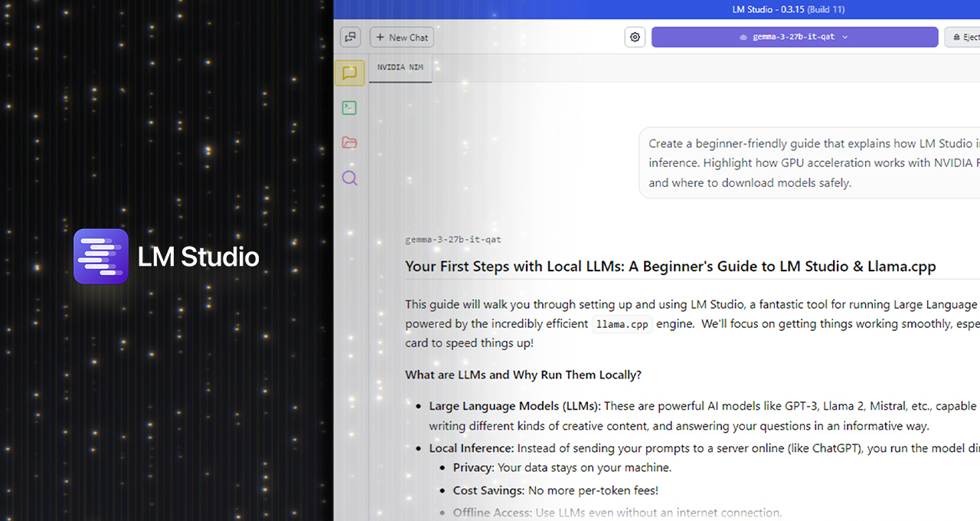This screenshot has width=980, height=521.
Task: Switch to the Developer terminal view
Action: (350, 107)
